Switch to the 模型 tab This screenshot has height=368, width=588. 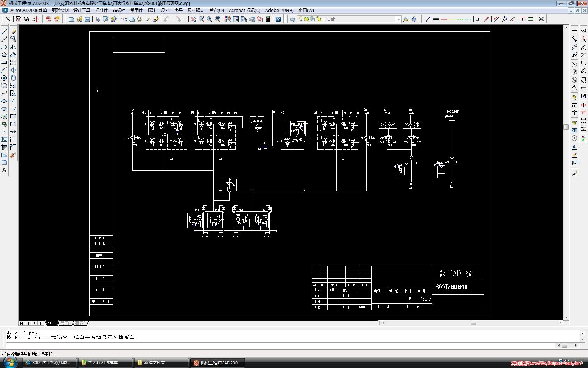pos(52,323)
